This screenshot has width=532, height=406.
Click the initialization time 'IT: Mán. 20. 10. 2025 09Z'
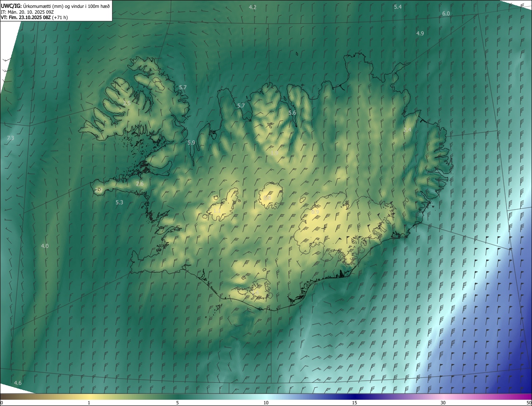point(27,12)
